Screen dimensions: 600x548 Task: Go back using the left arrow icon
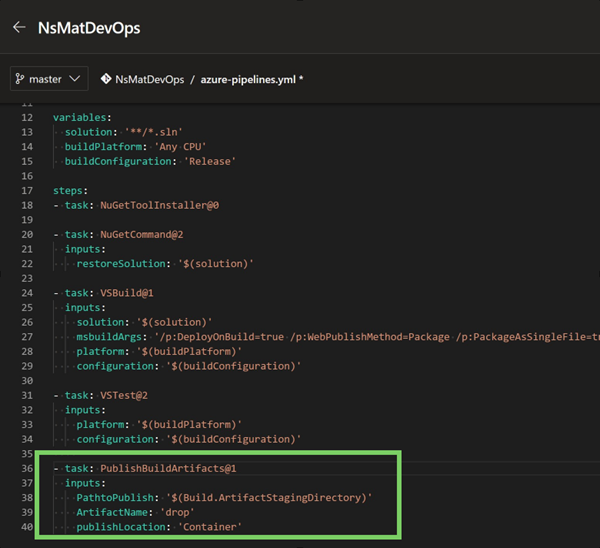point(19,28)
